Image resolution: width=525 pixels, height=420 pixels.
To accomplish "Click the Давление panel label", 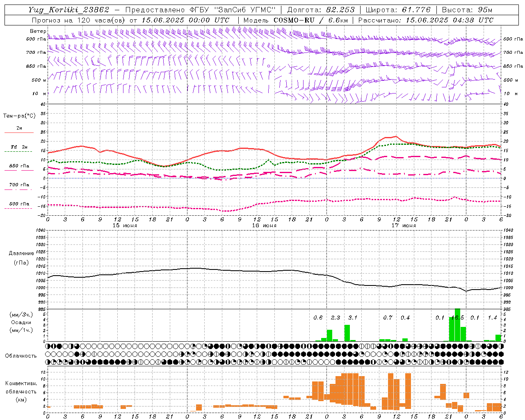I will 21,253.
